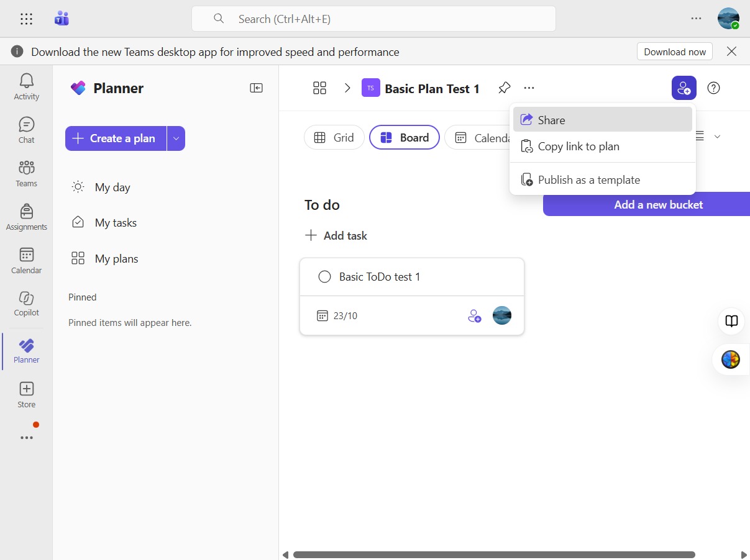750x560 pixels.
Task: Select Copy link to plan
Action: [x=603, y=147]
